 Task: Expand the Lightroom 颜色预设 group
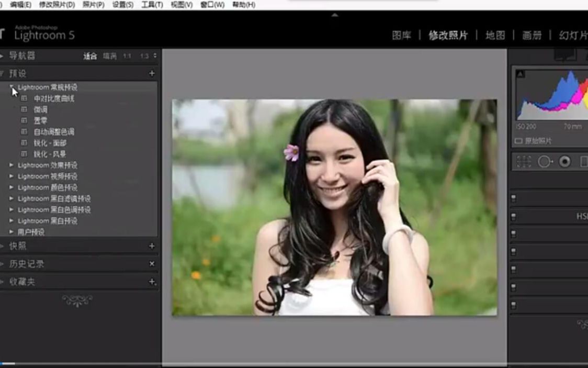click(10, 187)
